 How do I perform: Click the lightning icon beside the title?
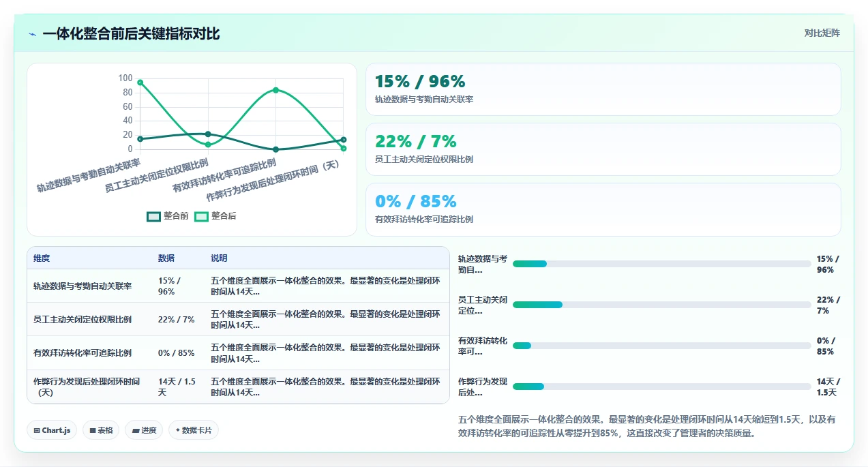(32, 34)
